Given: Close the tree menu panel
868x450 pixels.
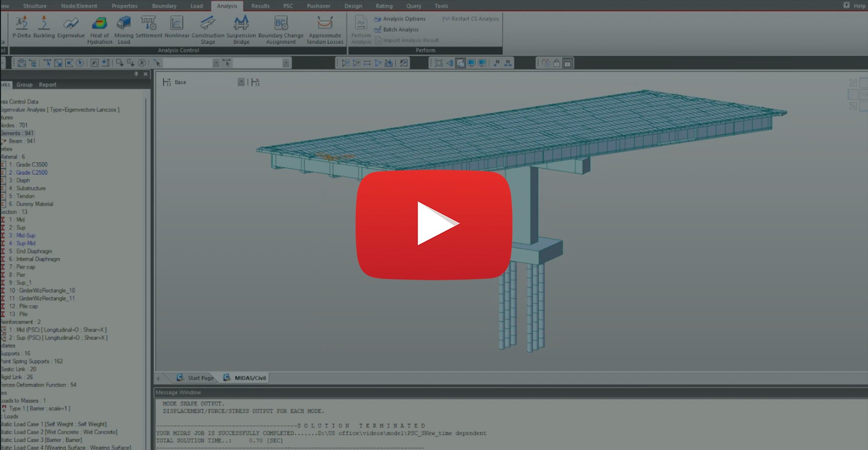Looking at the screenshot, I should (x=146, y=74).
